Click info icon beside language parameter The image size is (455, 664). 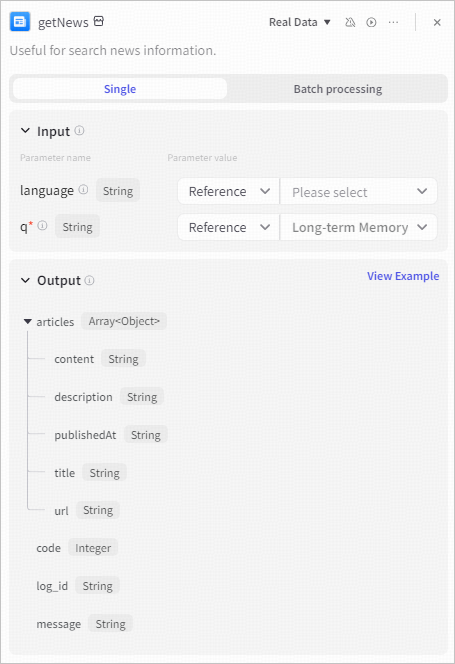click(x=83, y=189)
